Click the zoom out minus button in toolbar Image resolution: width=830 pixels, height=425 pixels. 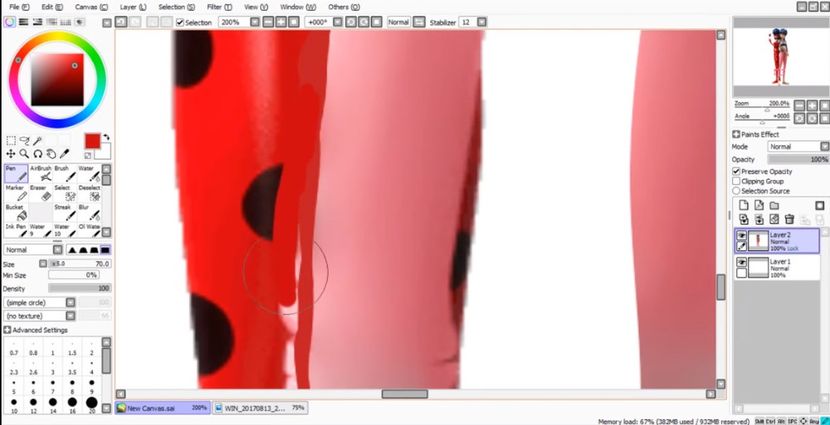(x=268, y=22)
